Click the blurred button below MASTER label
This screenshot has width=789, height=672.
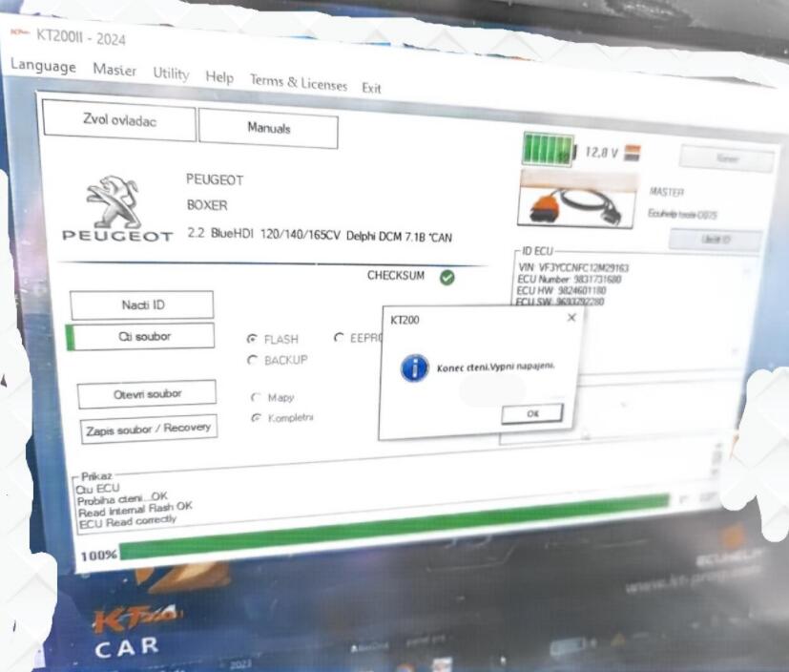[715, 240]
